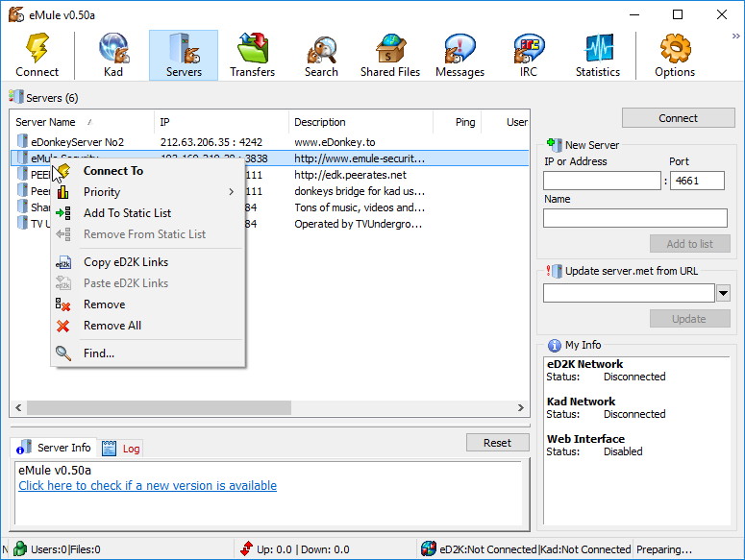This screenshot has width=745, height=560.
Task: Choose Remove All in context menu
Action: click(148, 326)
